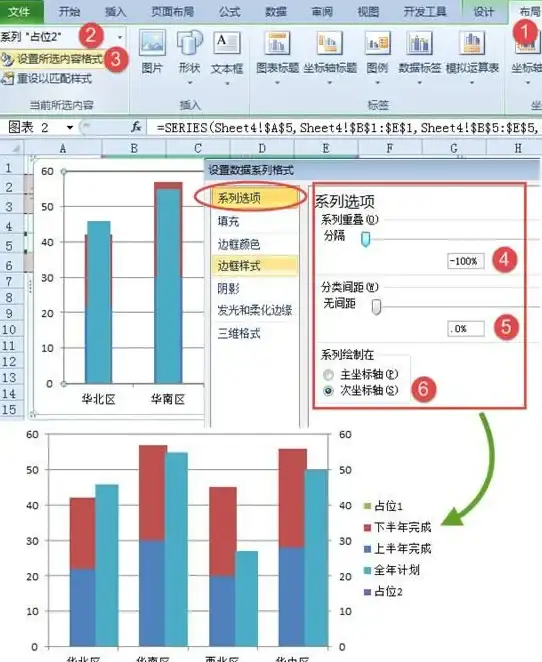Select column A header

coord(62,148)
